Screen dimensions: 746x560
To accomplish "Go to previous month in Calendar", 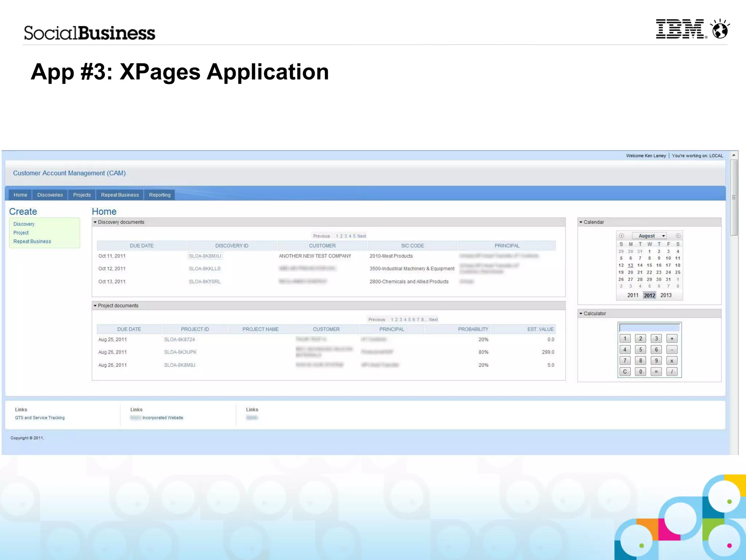I will click(x=621, y=236).
